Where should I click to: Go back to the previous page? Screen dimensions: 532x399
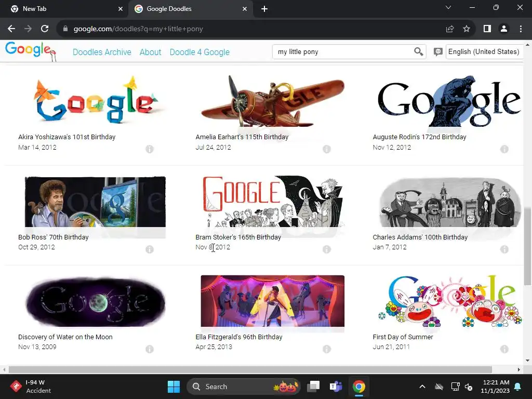(x=11, y=29)
